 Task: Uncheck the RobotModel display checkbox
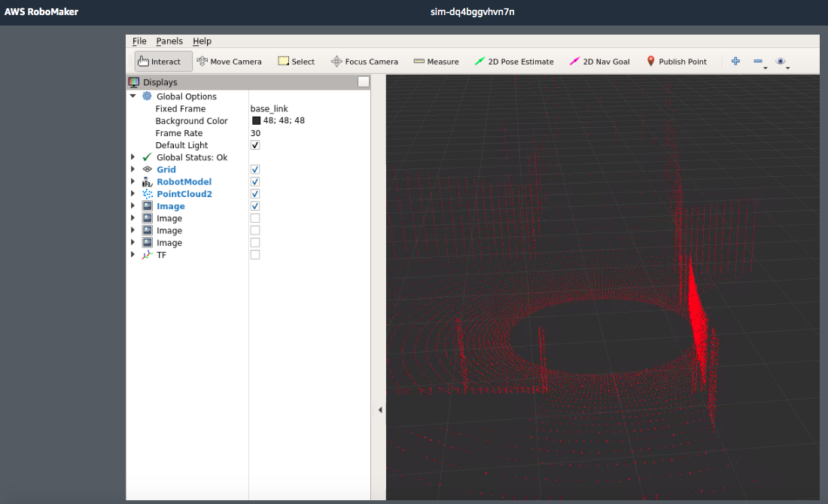pyautogui.click(x=255, y=181)
